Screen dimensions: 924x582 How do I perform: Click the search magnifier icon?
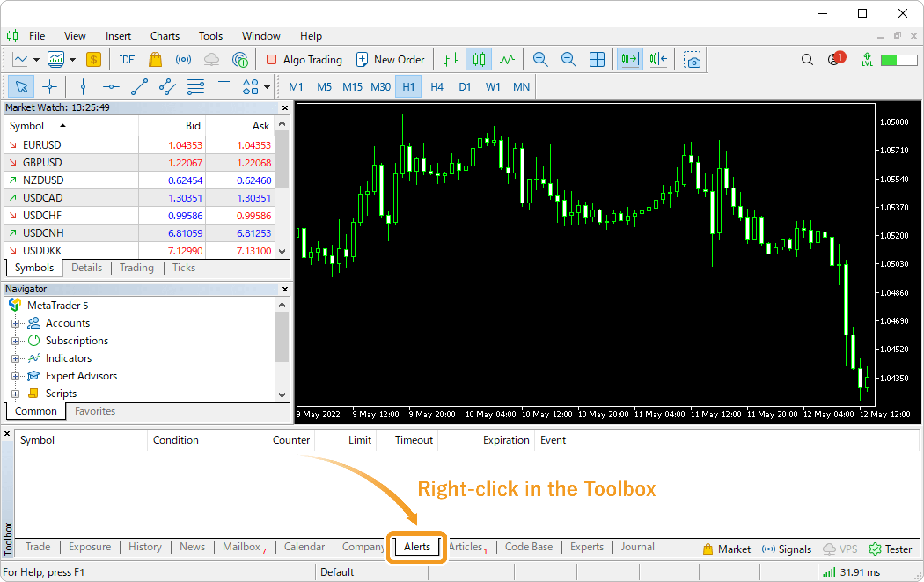tap(807, 59)
